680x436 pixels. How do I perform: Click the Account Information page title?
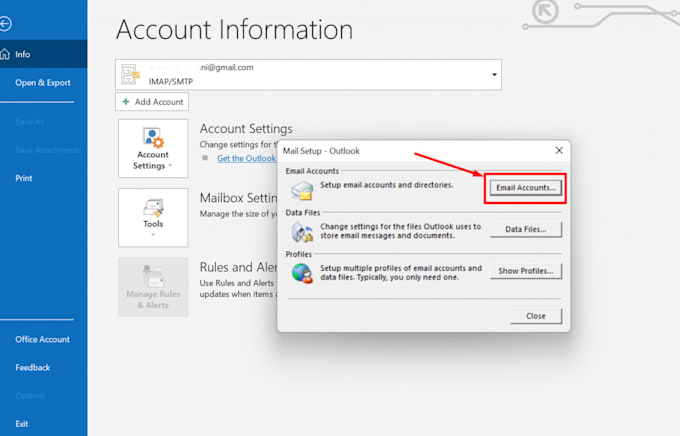coord(235,30)
